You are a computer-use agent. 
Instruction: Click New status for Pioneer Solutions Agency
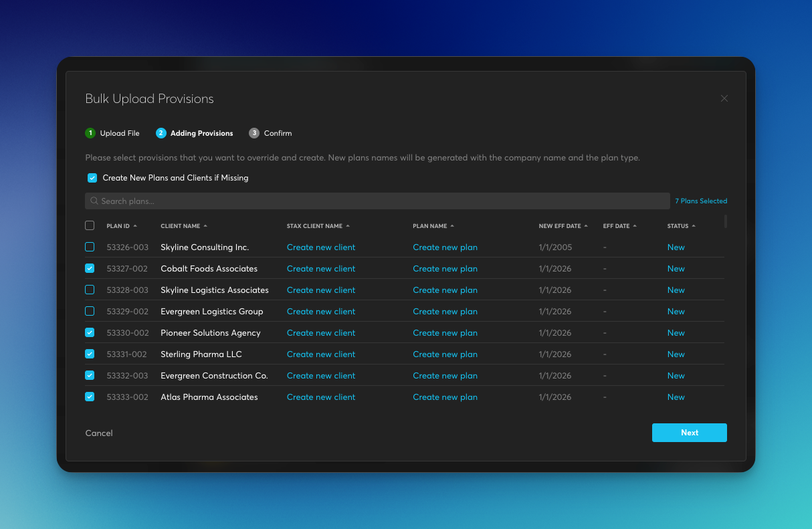676,333
